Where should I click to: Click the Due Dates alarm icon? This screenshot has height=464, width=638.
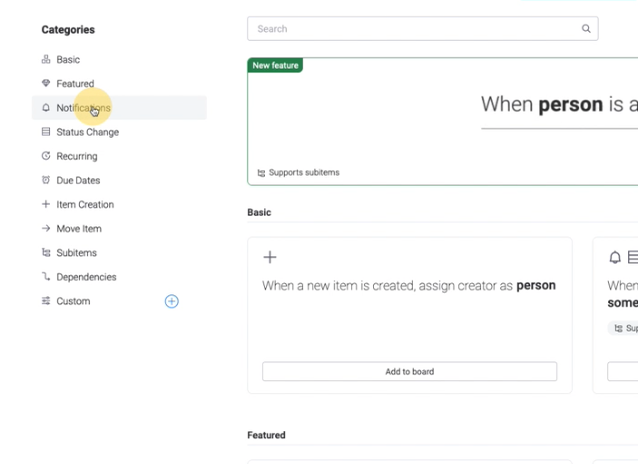[46, 180]
